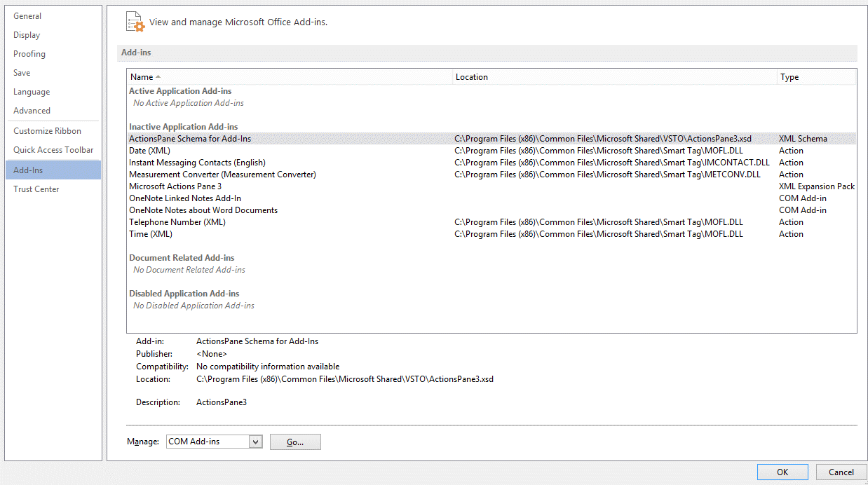
Task: Click the Disabled Application Add-ins group heading
Action: tap(184, 294)
